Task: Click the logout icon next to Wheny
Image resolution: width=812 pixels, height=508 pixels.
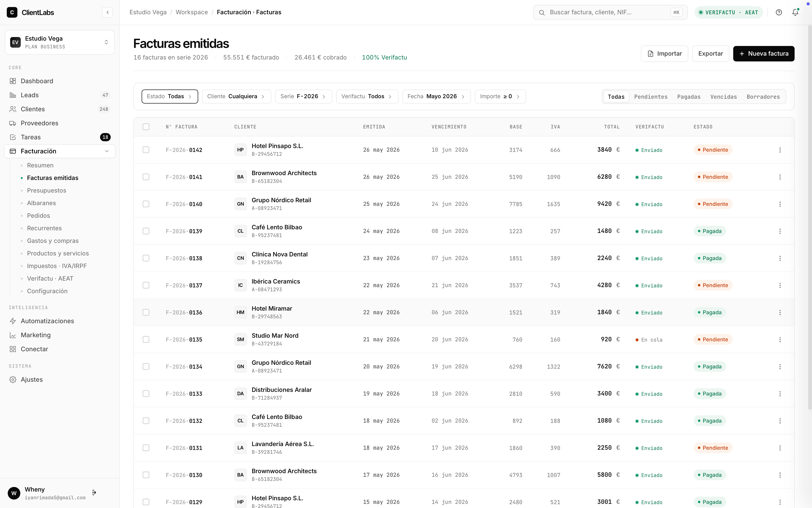Action: pyautogui.click(x=94, y=493)
